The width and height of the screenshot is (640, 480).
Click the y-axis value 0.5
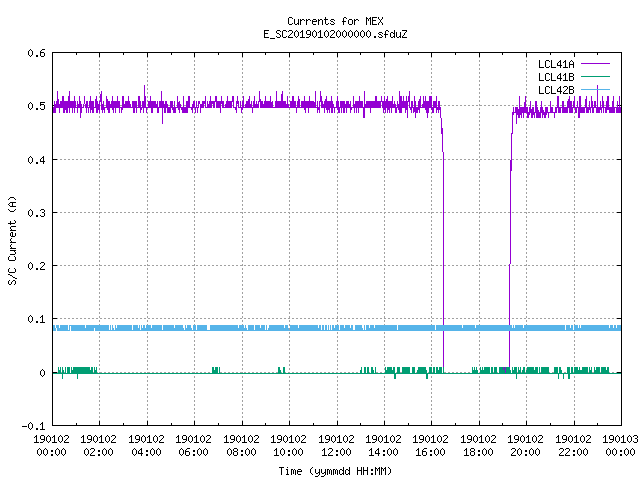click(x=36, y=106)
